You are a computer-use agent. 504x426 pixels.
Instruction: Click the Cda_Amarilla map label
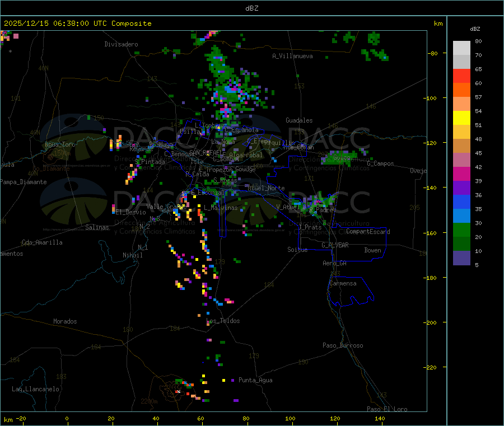42,242
